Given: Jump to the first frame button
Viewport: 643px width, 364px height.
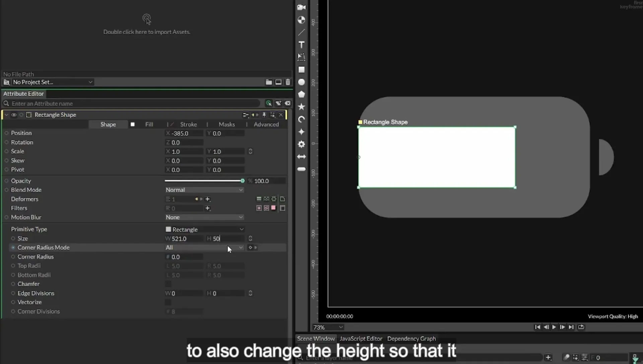Looking at the screenshot, I should coord(538,327).
